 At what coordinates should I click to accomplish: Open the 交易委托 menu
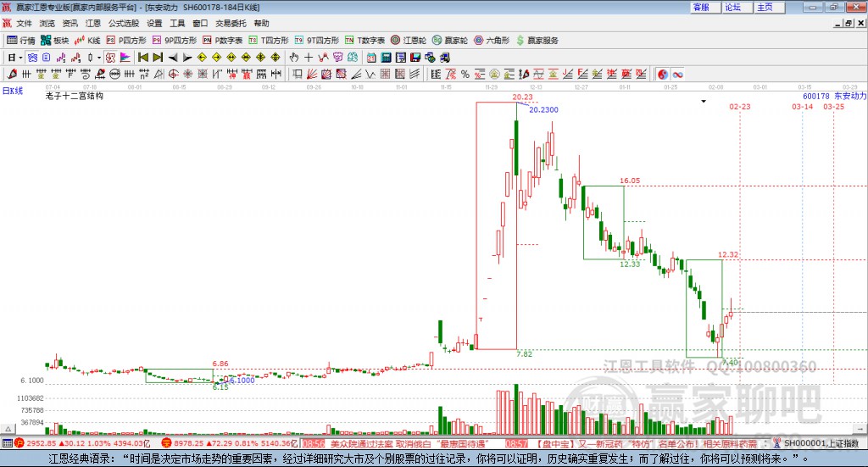click(231, 23)
